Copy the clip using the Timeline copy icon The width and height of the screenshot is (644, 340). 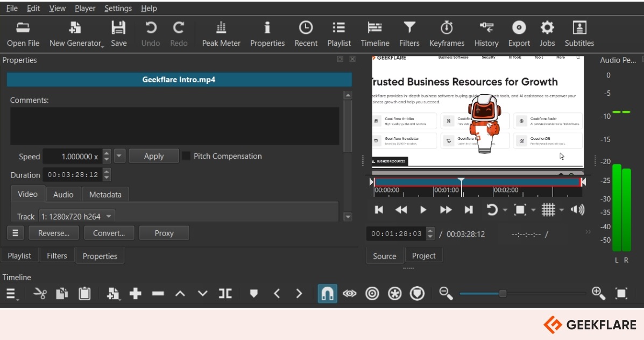pos(62,294)
